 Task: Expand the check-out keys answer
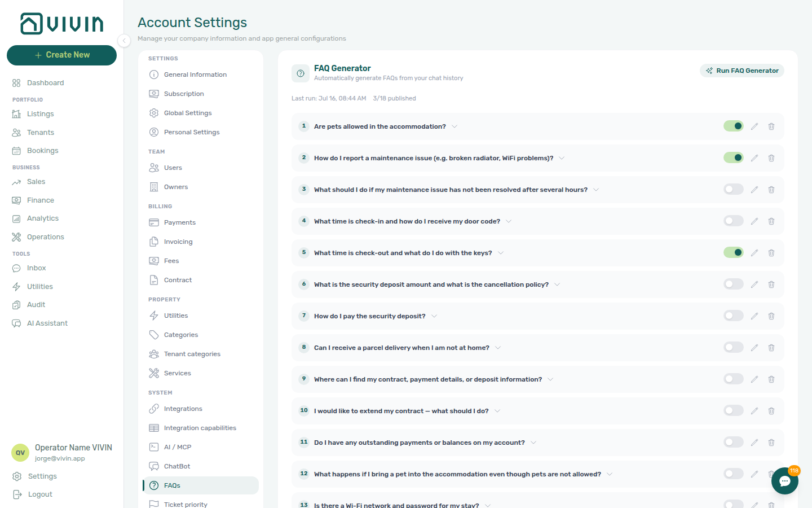501,253
